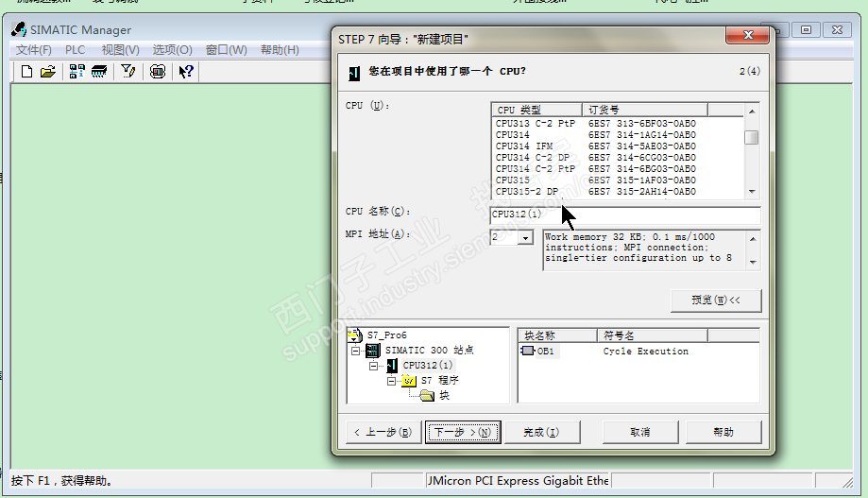Click the OB1 block icon

click(x=528, y=351)
